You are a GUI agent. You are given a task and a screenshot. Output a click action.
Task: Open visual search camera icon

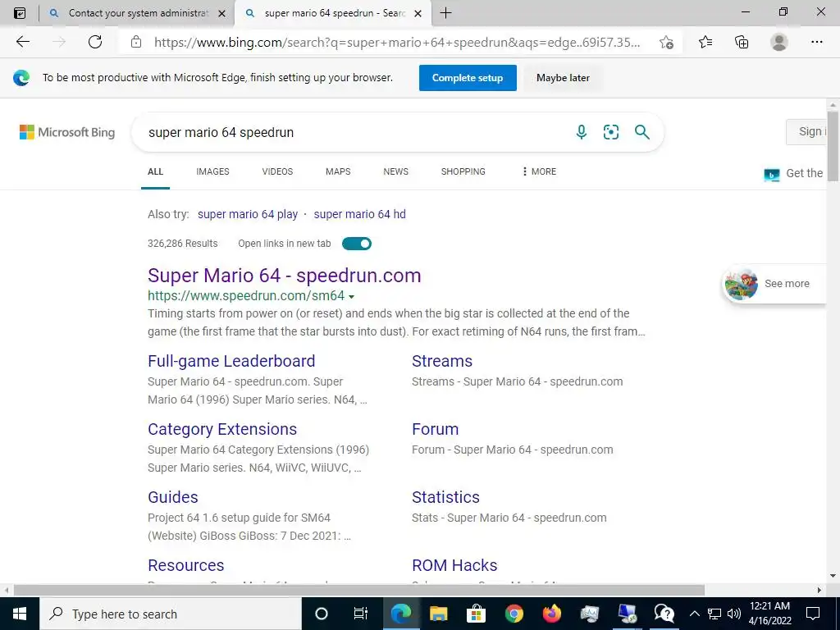point(610,132)
